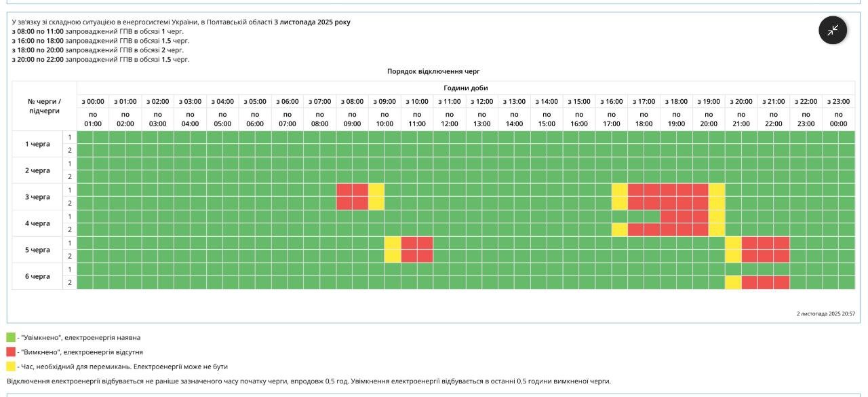Click the "5 черга" row label
This screenshot has height=397, width=868.
[37, 250]
